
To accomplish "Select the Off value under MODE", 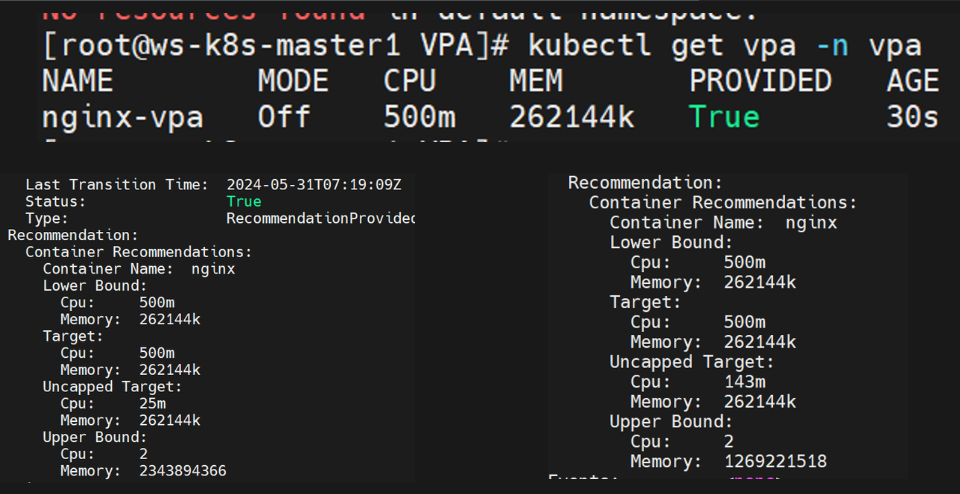I will (283, 116).
